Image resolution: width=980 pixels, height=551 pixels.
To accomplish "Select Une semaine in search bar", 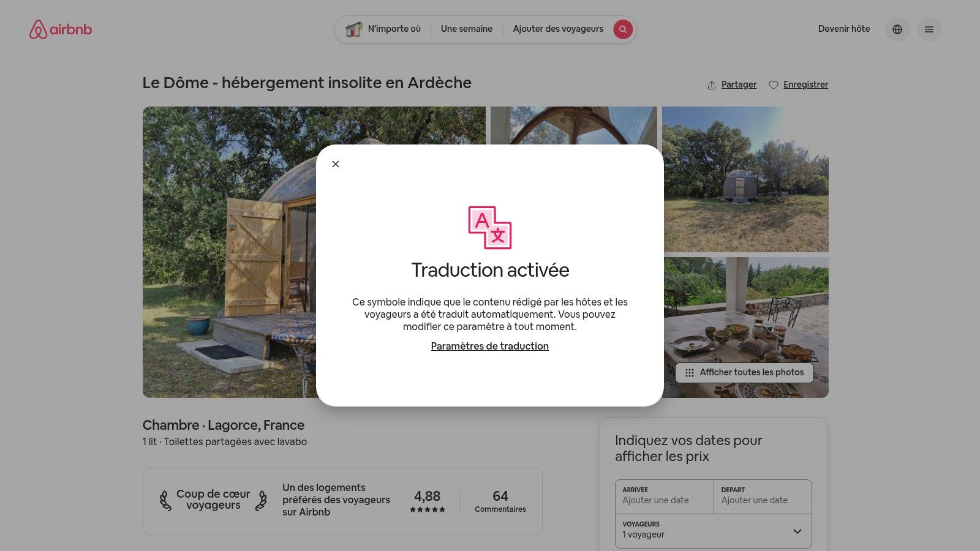I will [x=467, y=29].
